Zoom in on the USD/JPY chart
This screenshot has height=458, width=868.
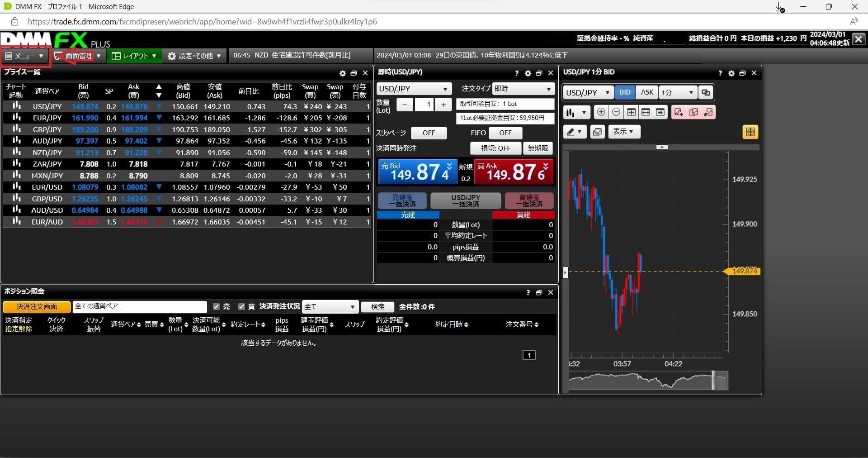click(x=601, y=112)
